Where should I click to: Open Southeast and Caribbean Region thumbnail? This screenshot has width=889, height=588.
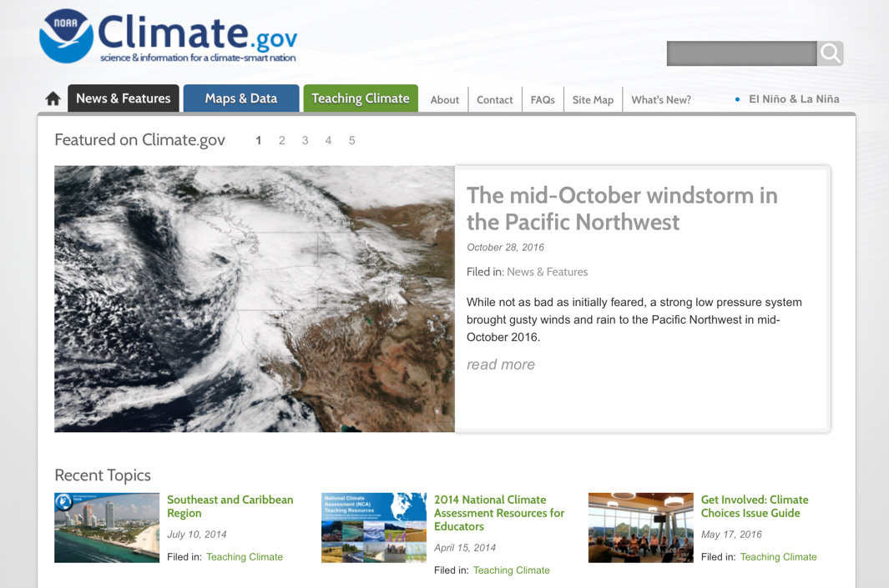point(107,527)
